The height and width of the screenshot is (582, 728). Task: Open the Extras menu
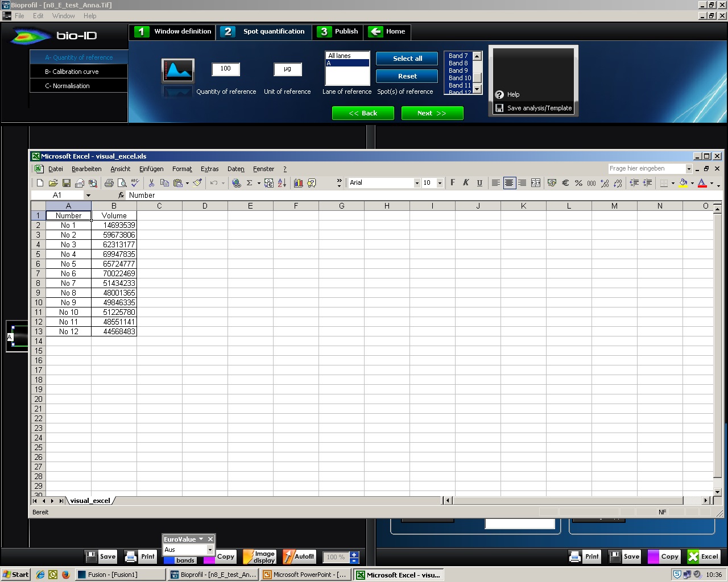click(x=209, y=169)
